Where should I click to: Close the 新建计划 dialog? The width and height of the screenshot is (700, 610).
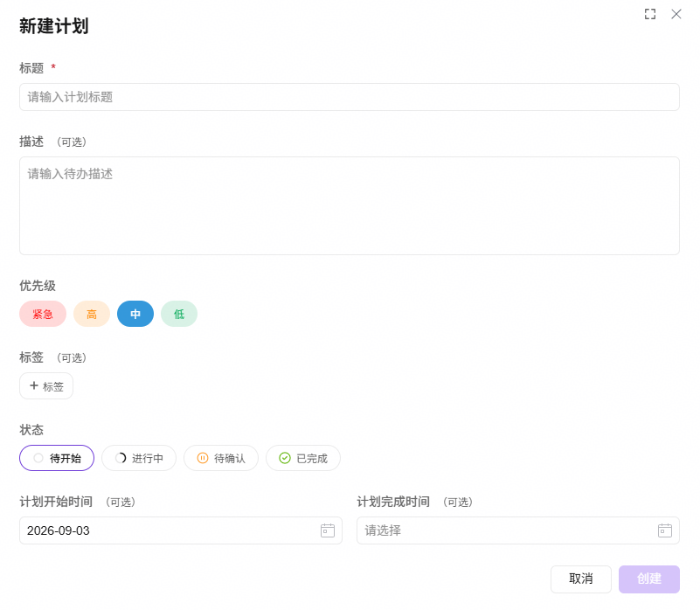tap(676, 14)
